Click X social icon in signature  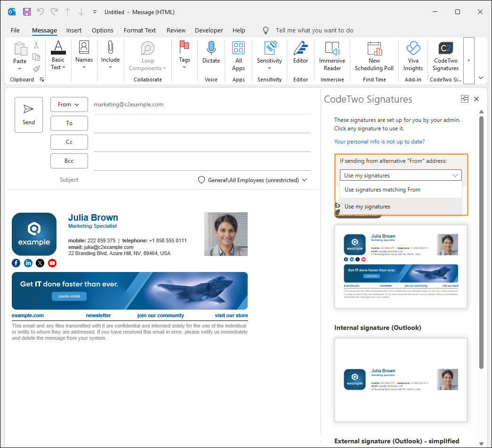[x=40, y=263]
